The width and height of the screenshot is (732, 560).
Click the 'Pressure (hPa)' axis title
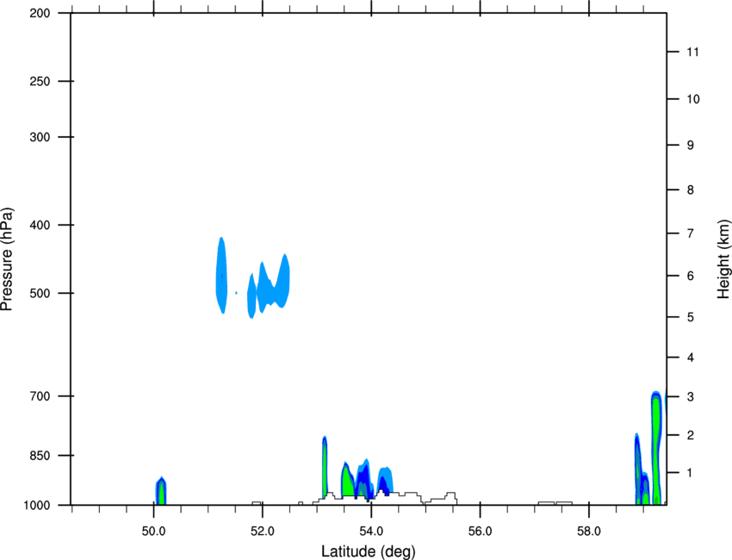click(7, 259)
